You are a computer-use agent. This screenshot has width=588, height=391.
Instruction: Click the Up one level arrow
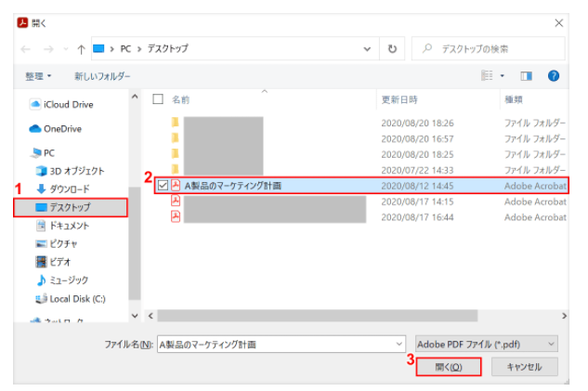[82, 49]
